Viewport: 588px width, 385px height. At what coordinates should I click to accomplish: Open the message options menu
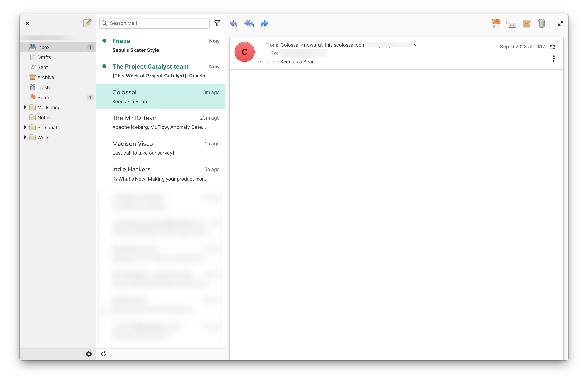click(x=554, y=59)
